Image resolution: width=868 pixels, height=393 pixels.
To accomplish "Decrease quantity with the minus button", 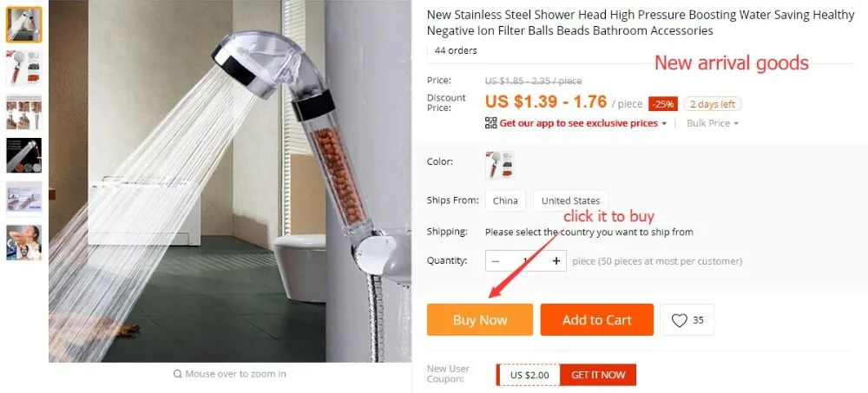I will point(496,261).
